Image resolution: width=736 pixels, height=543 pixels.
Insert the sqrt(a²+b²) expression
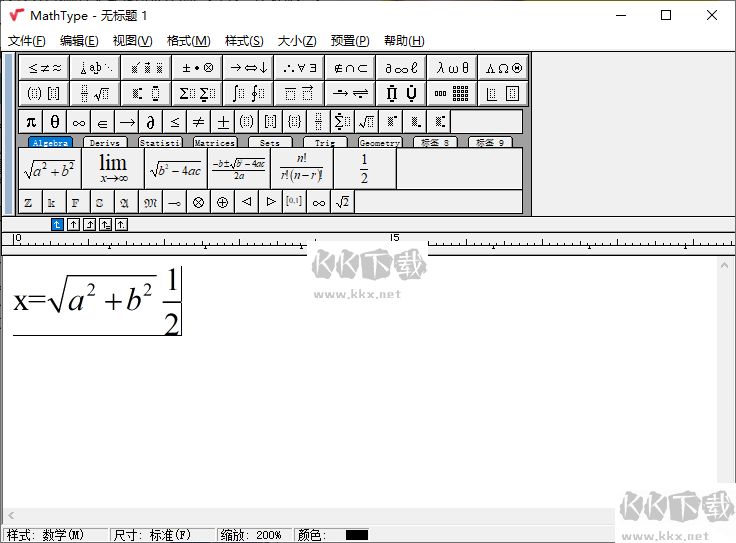(50, 169)
